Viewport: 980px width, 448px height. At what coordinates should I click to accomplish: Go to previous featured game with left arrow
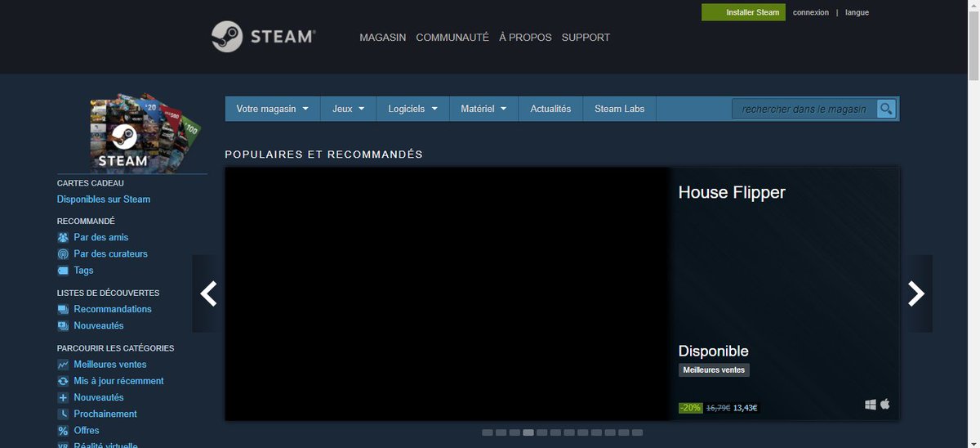tap(207, 293)
